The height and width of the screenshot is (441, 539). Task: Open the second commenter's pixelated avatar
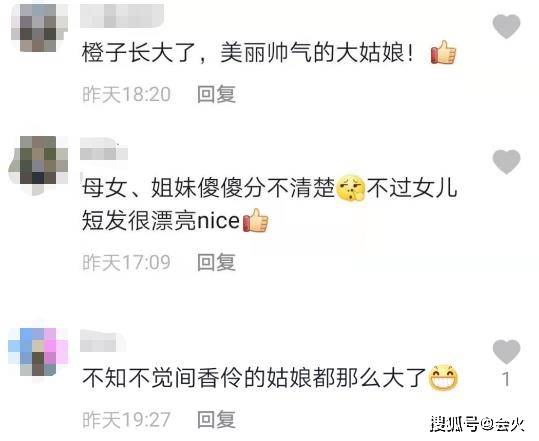click(39, 164)
